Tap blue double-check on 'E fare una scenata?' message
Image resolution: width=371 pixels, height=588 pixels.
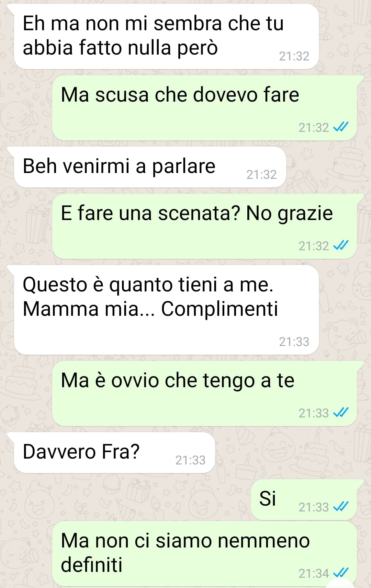pyautogui.click(x=341, y=246)
